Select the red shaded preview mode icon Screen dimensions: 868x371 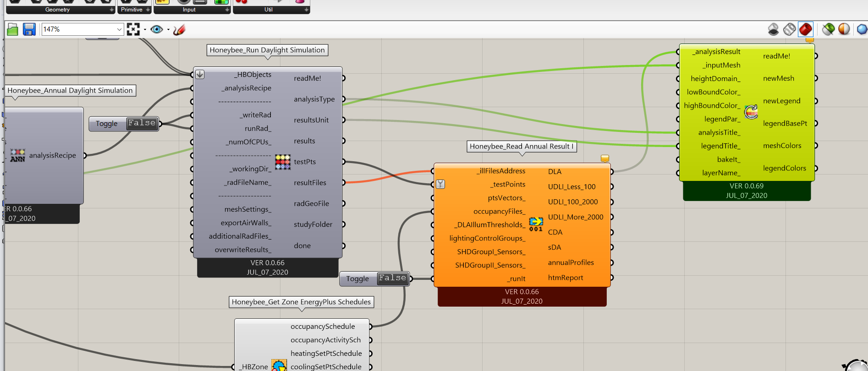[x=805, y=29]
